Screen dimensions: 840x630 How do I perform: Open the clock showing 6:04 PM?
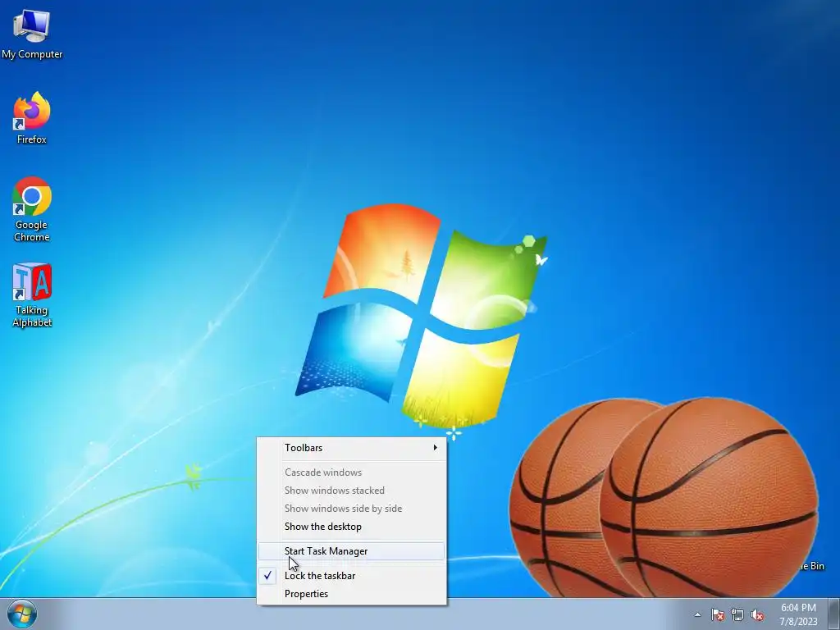[x=798, y=614]
